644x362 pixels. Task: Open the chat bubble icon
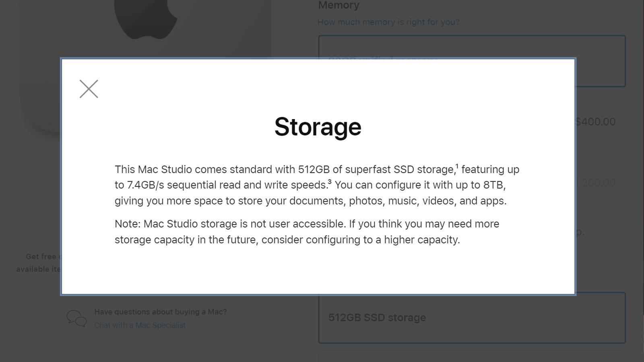[76, 318]
